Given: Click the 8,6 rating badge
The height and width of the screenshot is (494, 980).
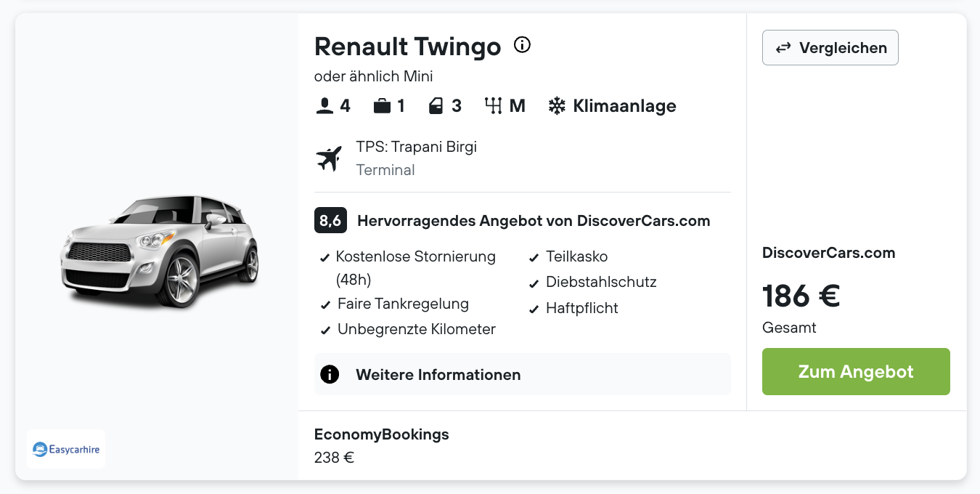Looking at the screenshot, I should pos(330,221).
